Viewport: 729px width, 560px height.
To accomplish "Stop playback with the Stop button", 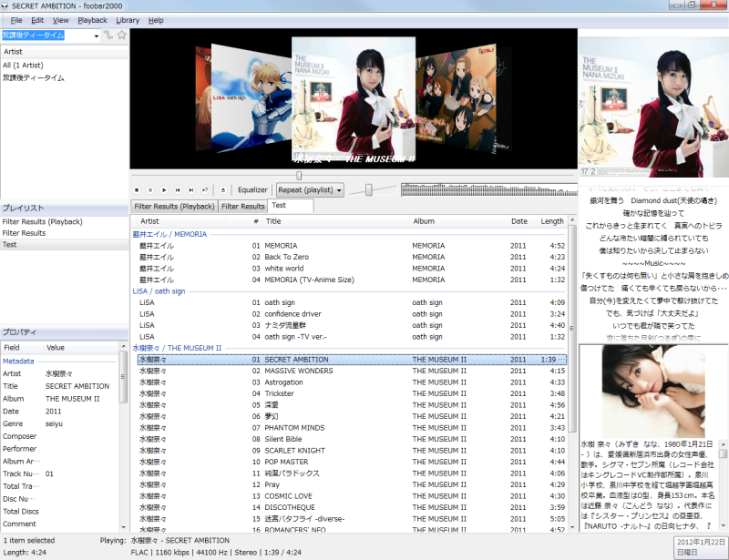I will tap(137, 190).
